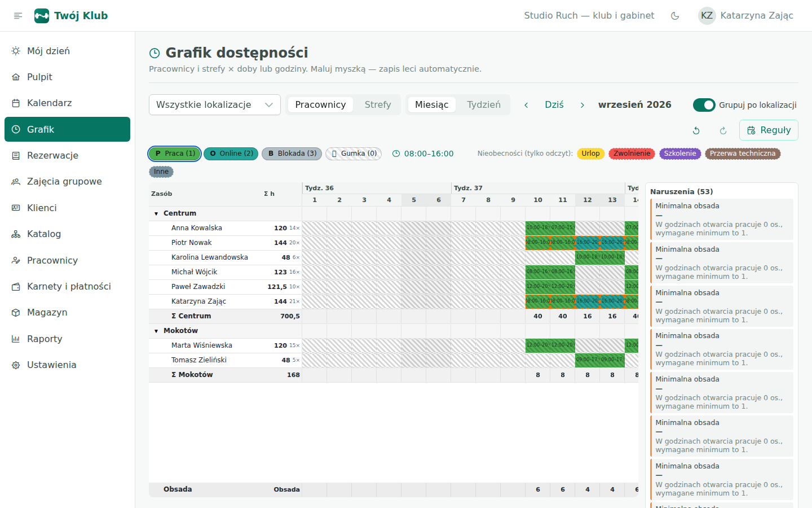The height and width of the screenshot is (508, 812).
Task: Select the Online (2) paint mode
Action: click(x=231, y=154)
